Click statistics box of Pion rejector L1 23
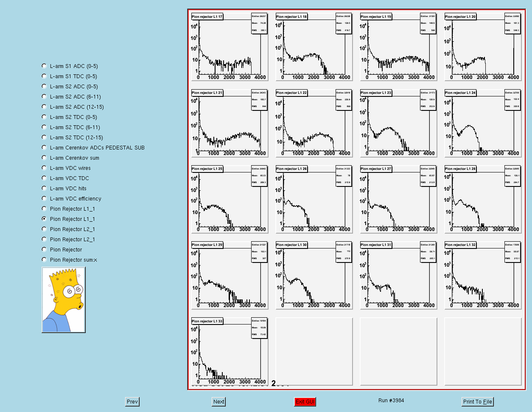 click(x=428, y=99)
